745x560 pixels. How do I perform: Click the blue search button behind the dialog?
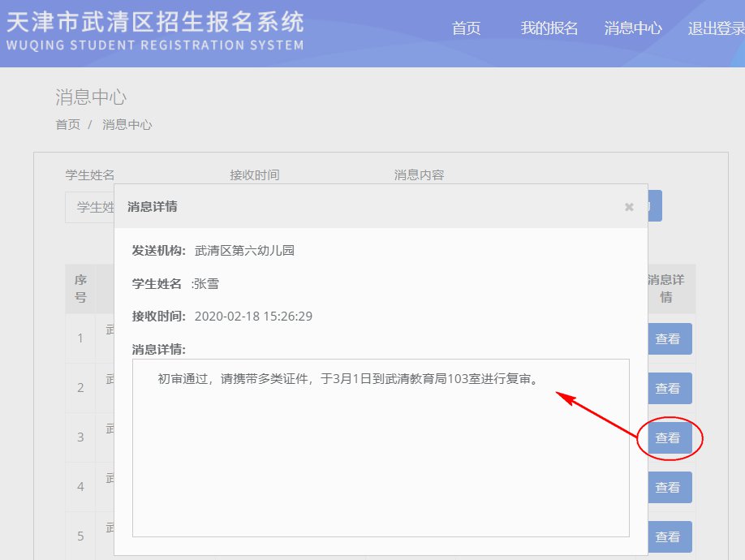pos(655,206)
